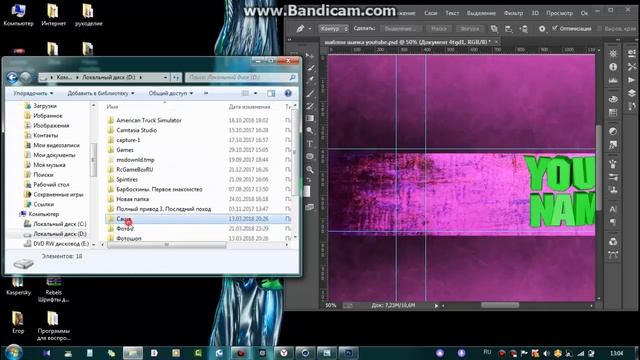640x360 pixels.
Task: Click the RU language indicator in taskbar
Action: 487,352
